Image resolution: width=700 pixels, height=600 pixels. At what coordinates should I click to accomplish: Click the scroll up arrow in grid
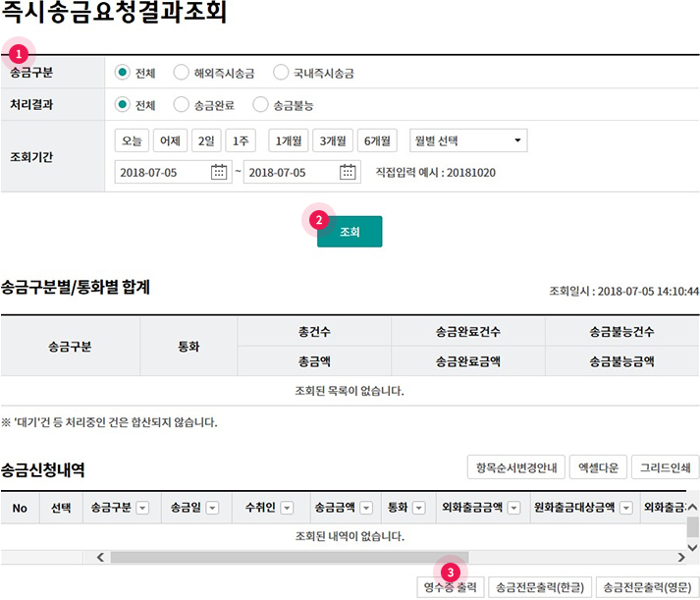(x=692, y=506)
